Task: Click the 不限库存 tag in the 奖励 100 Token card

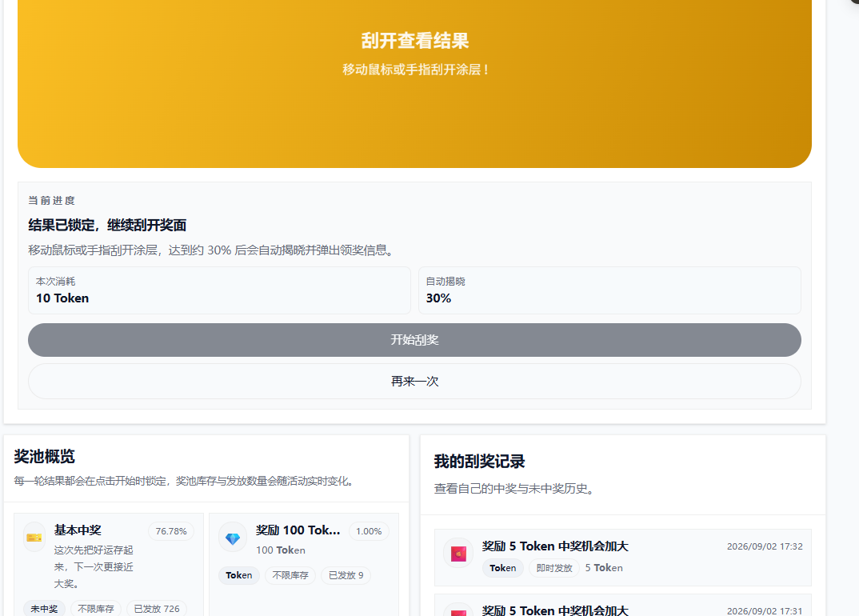Action: tap(290, 575)
